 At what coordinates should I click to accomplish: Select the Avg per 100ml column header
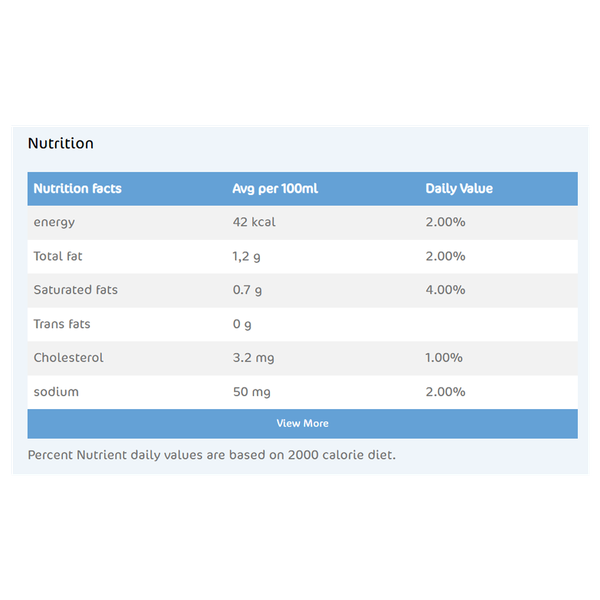tap(275, 189)
